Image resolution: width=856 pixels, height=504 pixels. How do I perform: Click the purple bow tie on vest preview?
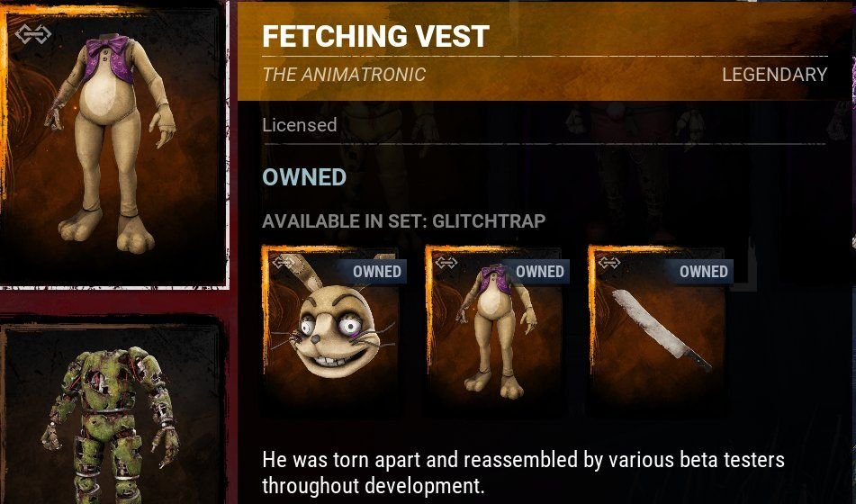pyautogui.click(x=106, y=48)
